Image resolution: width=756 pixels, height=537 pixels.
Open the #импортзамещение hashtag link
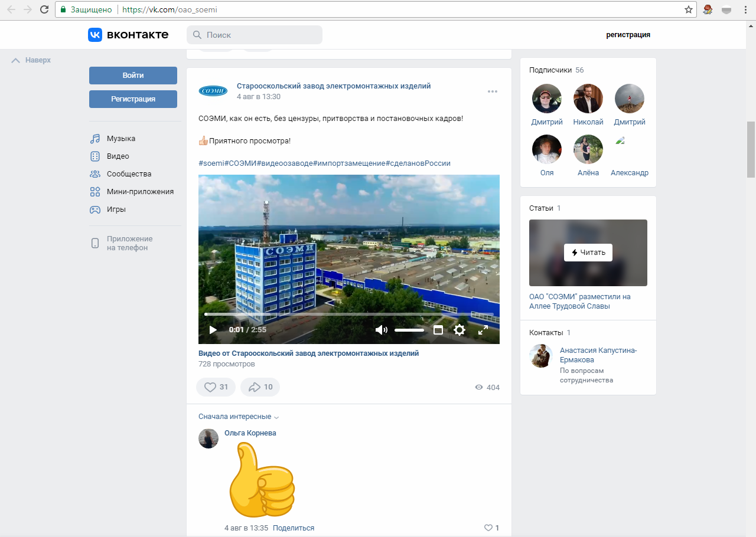pos(349,163)
